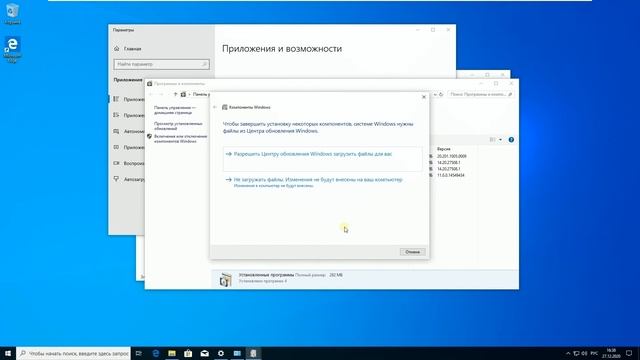Go back using the dialog's back arrow

215,107
